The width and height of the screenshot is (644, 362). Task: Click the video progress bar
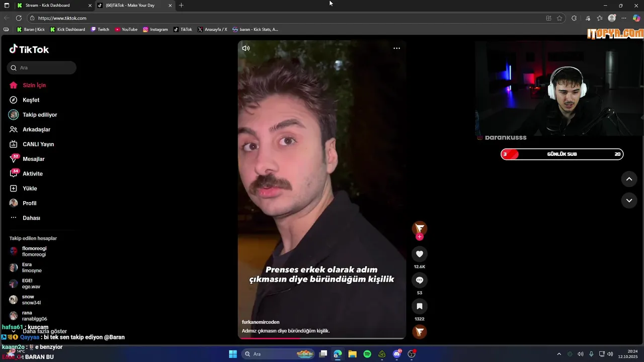[322, 338]
